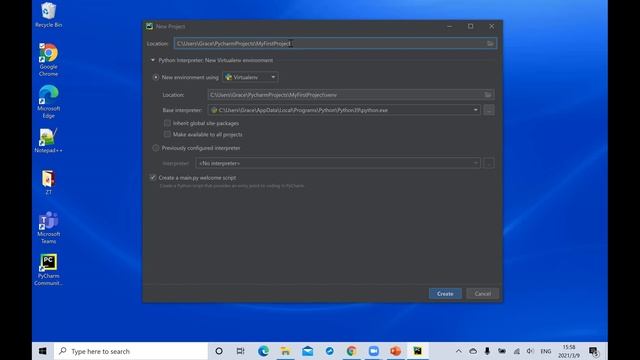Image resolution: width=640 pixels, height=360 pixels.
Task: Open PowerPoint from the taskbar
Action: click(x=395, y=351)
